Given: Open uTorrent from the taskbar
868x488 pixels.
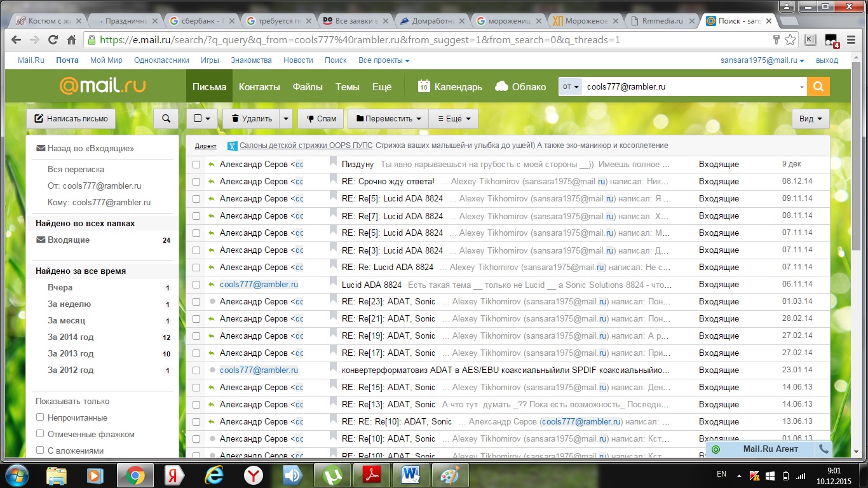Looking at the screenshot, I should pos(331,475).
